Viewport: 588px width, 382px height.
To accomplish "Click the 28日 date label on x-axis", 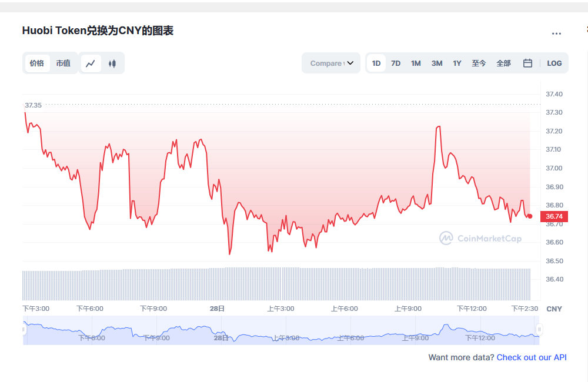I will click(x=217, y=309).
